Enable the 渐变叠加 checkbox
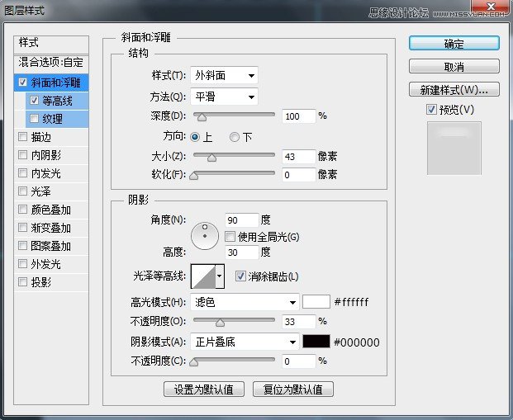513x420 pixels. click(x=22, y=227)
